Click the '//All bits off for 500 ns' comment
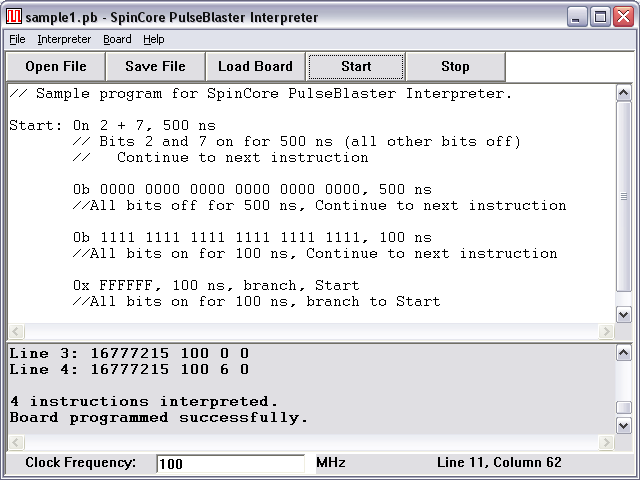Screen dimensions: 640x480 point(319,205)
